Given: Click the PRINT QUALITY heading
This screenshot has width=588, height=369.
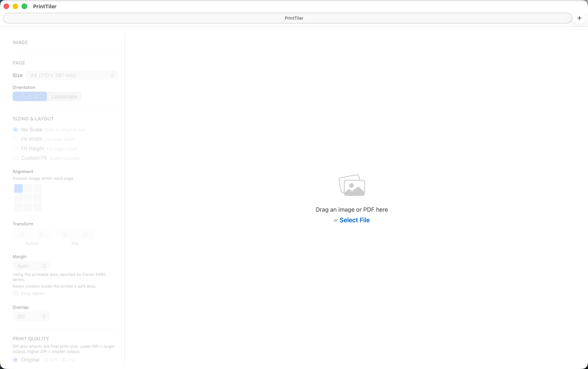Looking at the screenshot, I should pyautogui.click(x=31, y=339).
